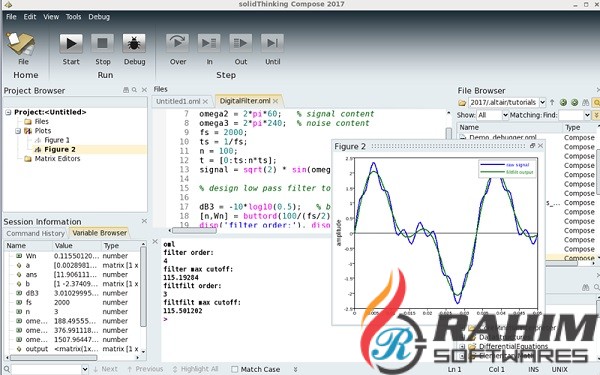Click the Previous find button

tap(145, 369)
